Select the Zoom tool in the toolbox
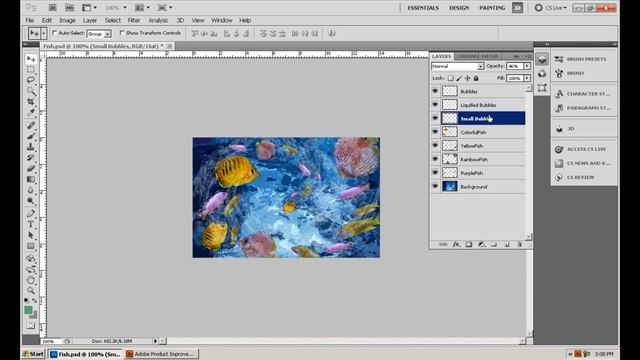The image size is (640, 360). (x=31, y=291)
